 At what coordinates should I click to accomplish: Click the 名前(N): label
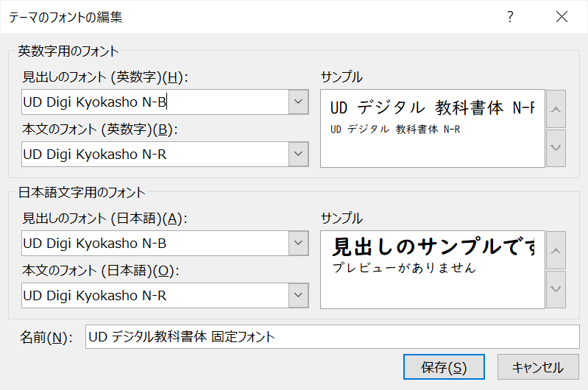46,337
